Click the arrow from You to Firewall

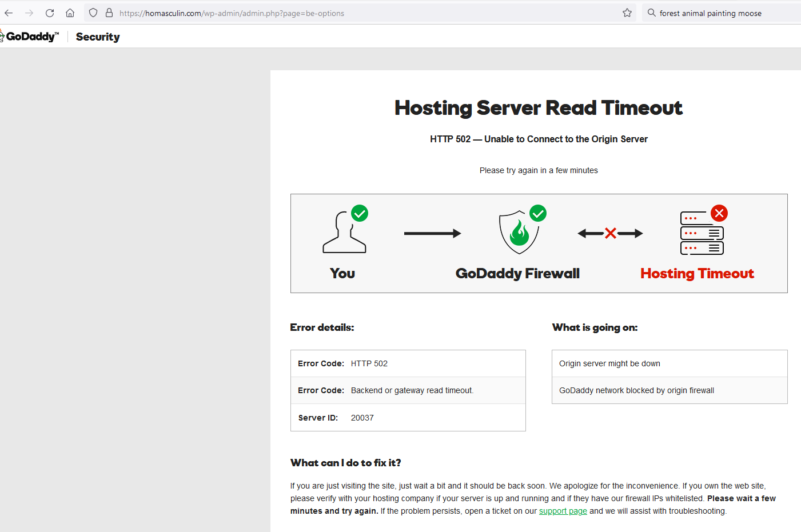(432, 233)
